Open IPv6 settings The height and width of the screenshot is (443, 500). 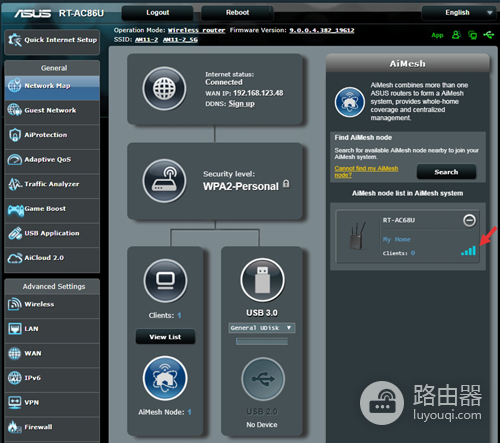(52, 380)
